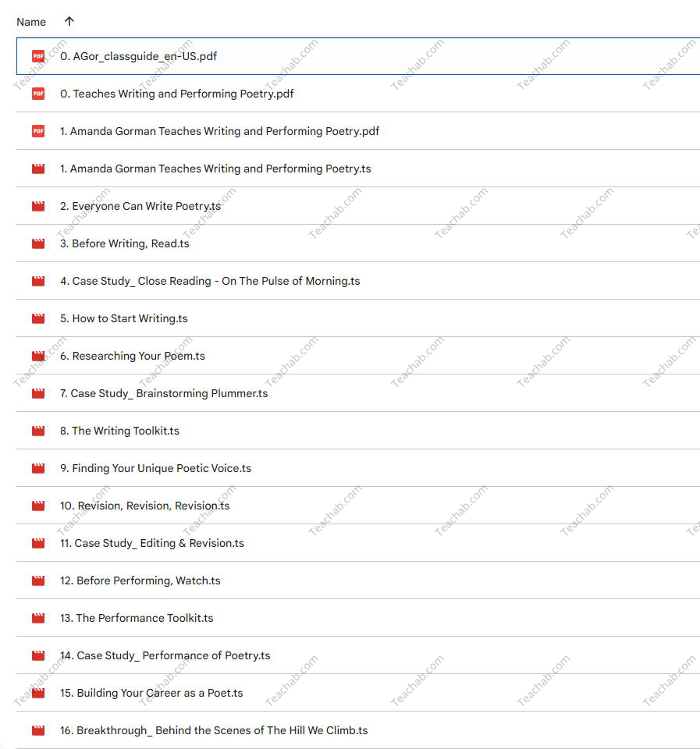This screenshot has height=749, width=700.
Task: Click video icon for 2. Everyone Can Write Poetry.ts
Action: (x=38, y=206)
